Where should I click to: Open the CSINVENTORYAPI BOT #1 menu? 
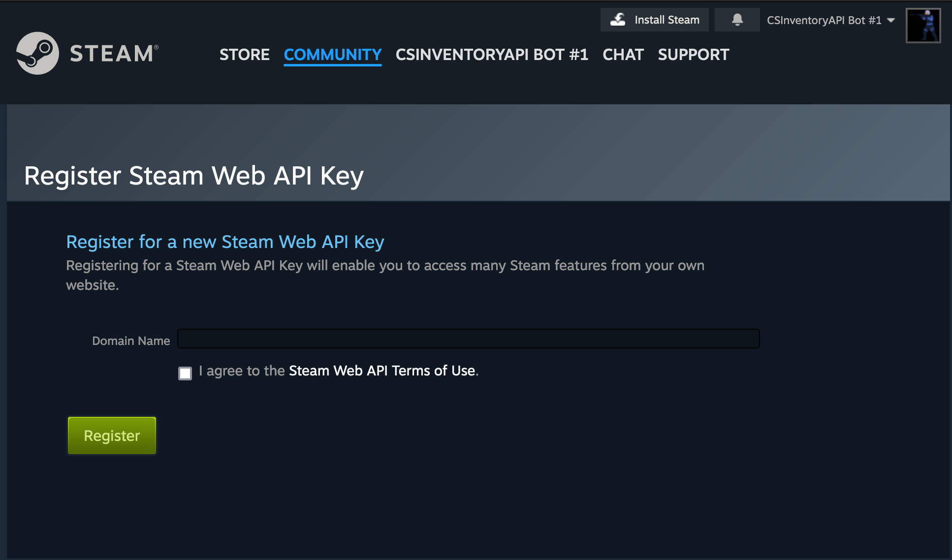pos(492,55)
